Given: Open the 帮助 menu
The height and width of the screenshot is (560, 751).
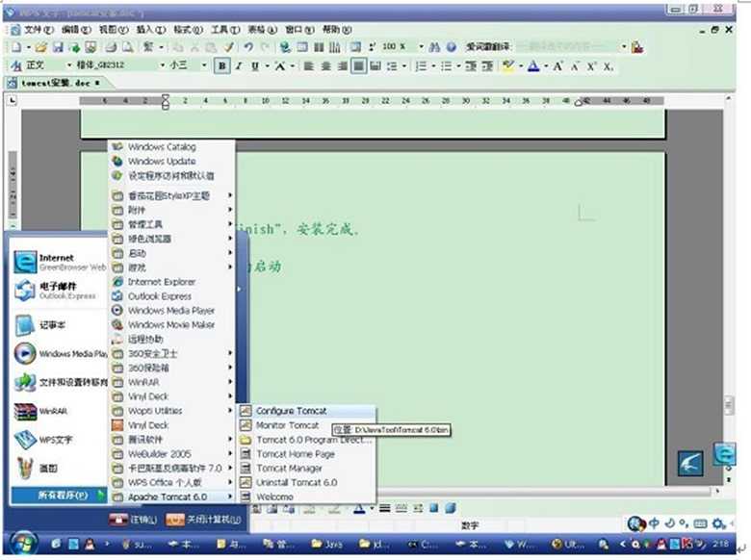Looking at the screenshot, I should coord(337,30).
